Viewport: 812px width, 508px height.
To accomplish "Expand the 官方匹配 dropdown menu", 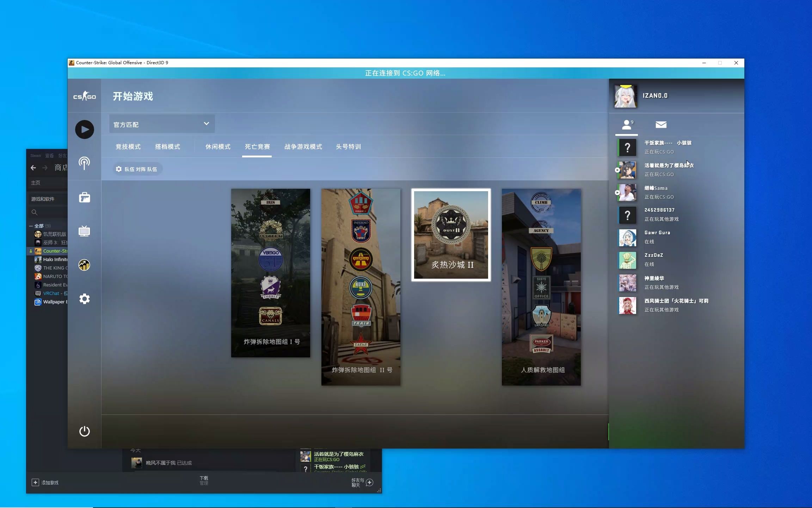I will [206, 123].
